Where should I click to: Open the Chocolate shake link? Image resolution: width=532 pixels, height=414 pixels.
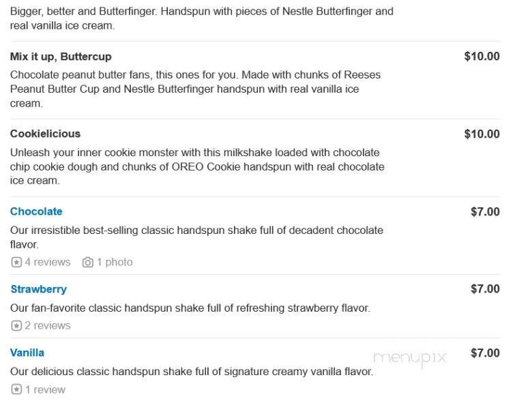pos(36,211)
